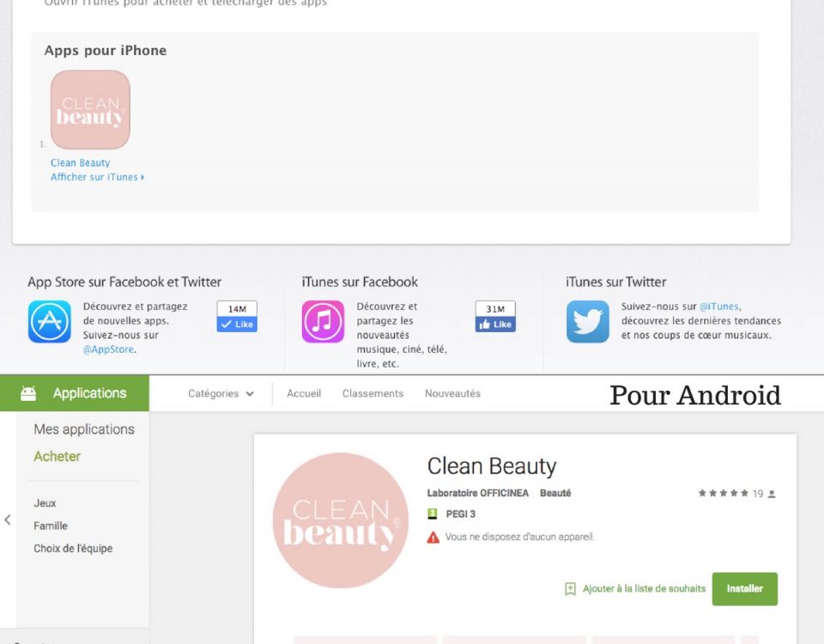Click the pink iTunes music note icon

click(x=323, y=321)
